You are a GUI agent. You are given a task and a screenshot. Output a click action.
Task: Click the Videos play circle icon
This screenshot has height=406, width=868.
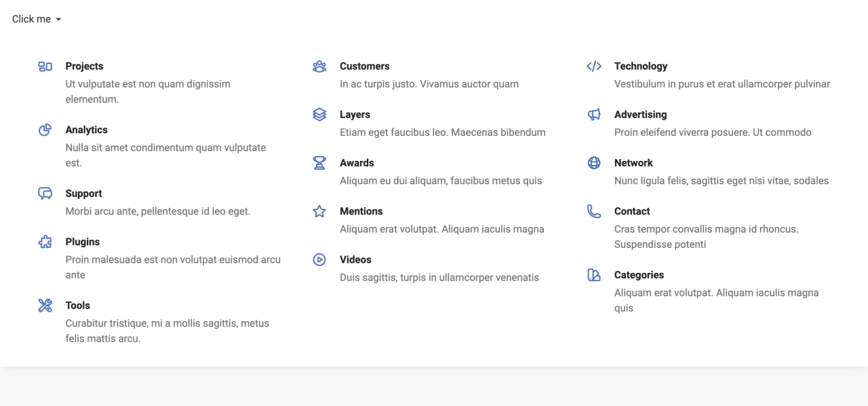click(319, 259)
